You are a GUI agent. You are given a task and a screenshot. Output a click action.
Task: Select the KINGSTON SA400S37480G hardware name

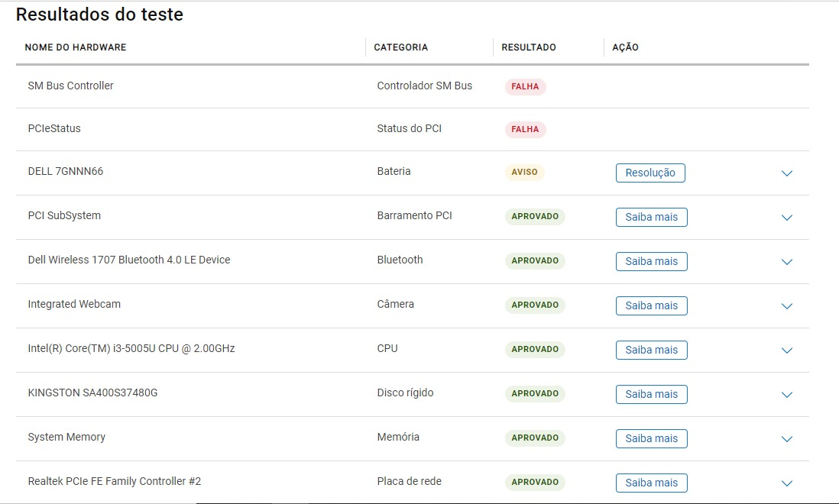click(92, 393)
